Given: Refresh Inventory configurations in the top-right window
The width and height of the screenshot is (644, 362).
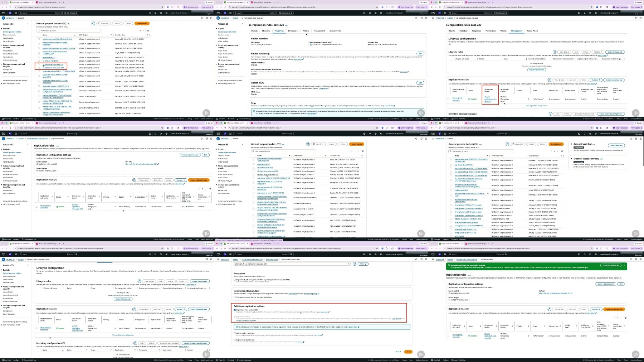Looking at the screenshot, I should [x=550, y=114].
